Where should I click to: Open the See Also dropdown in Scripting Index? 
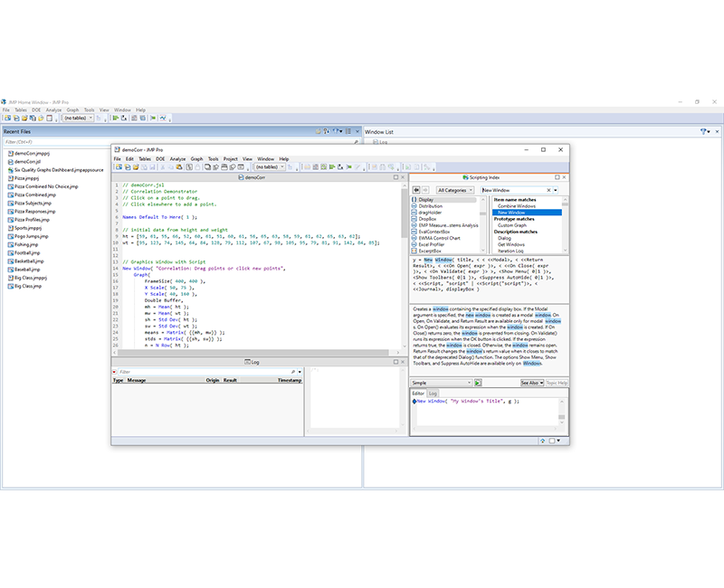coord(532,383)
